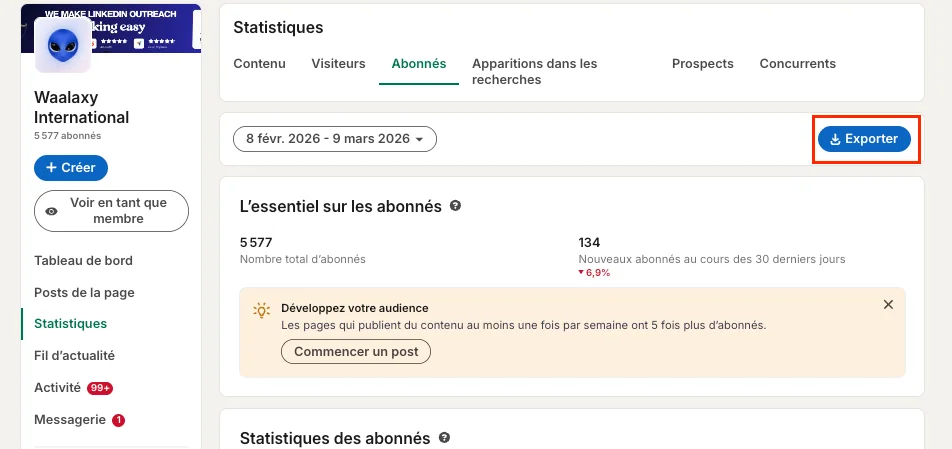Dismiss the Développez votre audience banner
The image size is (952, 449).
click(888, 305)
